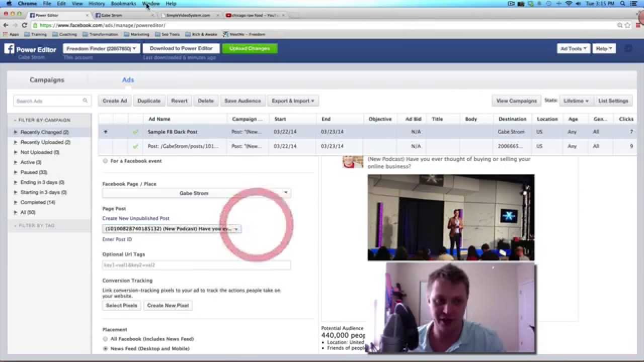Select News Feed (Desktop and Mobile) placement
This screenshot has width=644, height=362.
[x=105, y=348]
